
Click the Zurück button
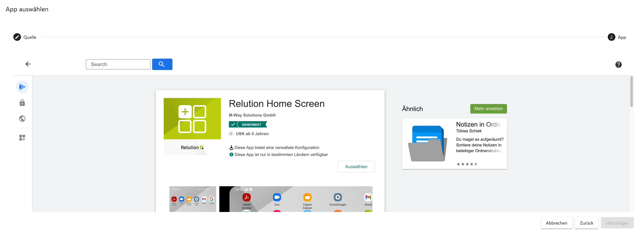(x=586, y=223)
